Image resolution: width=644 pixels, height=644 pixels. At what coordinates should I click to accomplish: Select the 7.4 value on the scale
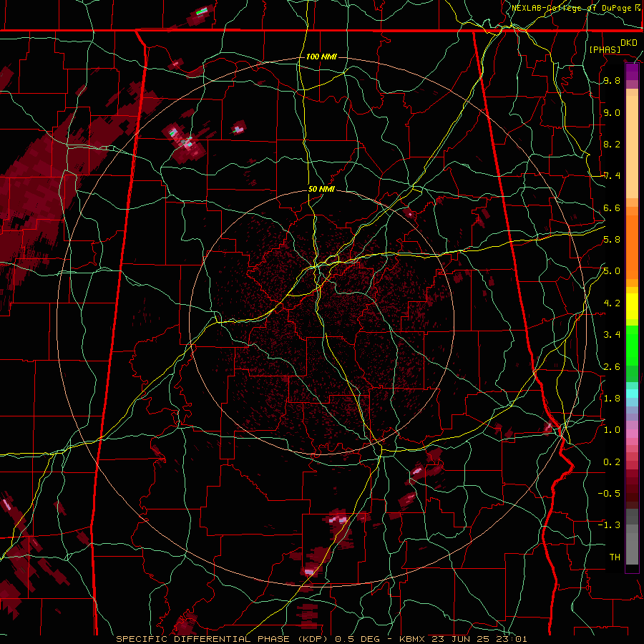[x=612, y=176]
